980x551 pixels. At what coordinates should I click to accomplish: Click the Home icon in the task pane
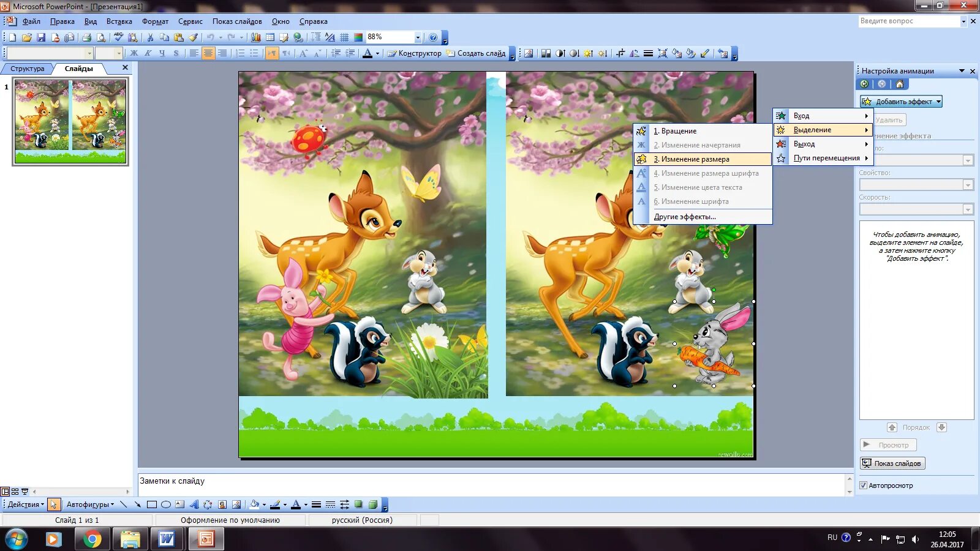[899, 84]
